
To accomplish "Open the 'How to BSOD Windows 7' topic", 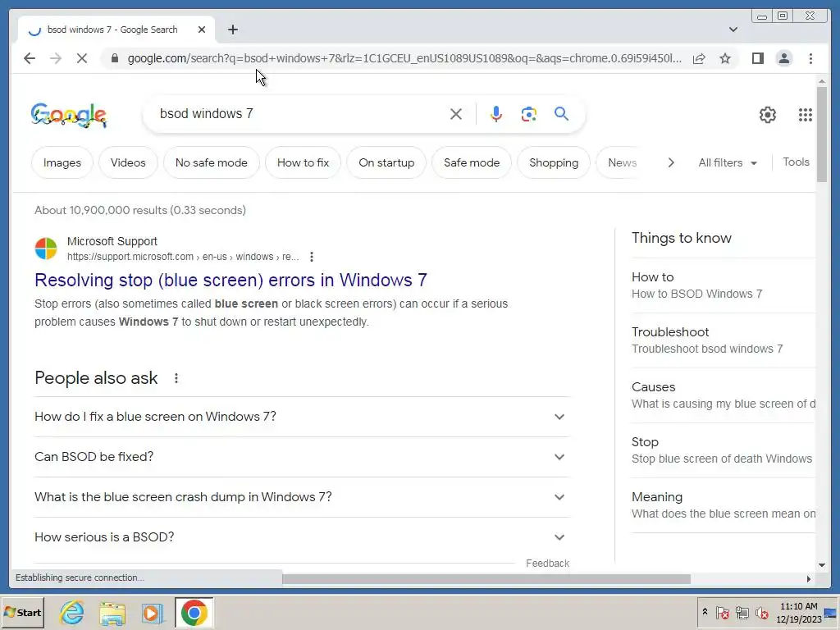I will (724, 285).
